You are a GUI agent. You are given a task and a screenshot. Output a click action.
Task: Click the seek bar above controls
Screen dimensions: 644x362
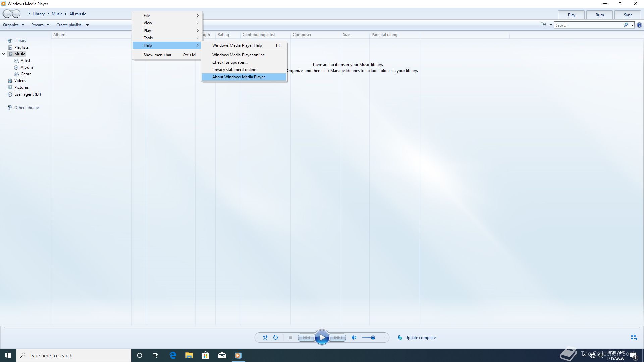tap(322, 327)
